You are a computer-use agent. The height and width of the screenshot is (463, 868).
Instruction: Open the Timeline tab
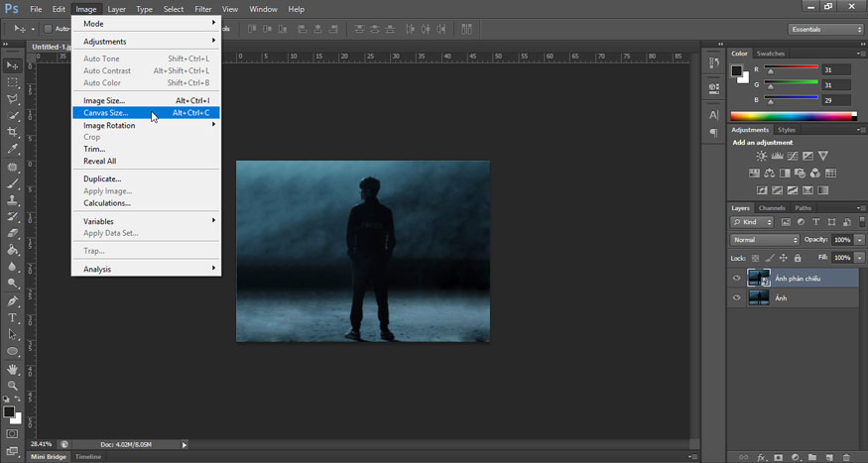[x=88, y=457]
